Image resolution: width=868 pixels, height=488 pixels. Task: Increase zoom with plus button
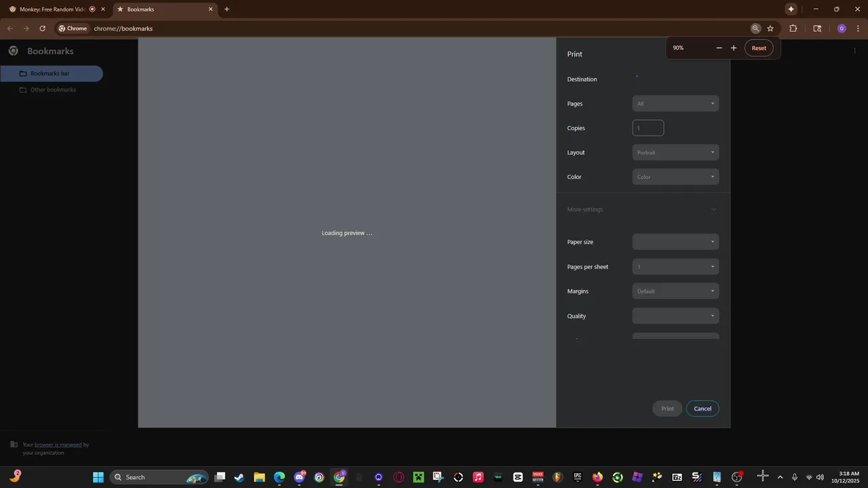[x=734, y=48]
